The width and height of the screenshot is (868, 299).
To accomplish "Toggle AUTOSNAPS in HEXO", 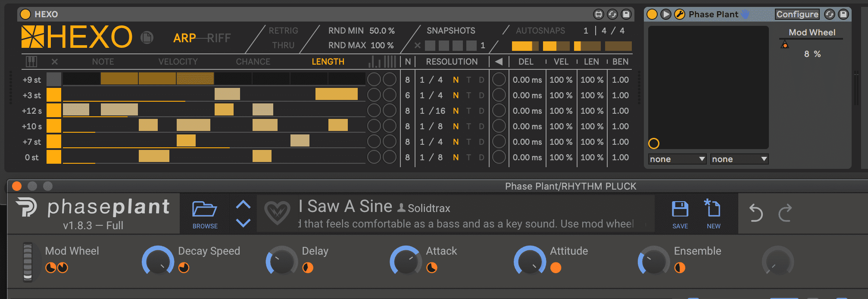I will [x=540, y=31].
